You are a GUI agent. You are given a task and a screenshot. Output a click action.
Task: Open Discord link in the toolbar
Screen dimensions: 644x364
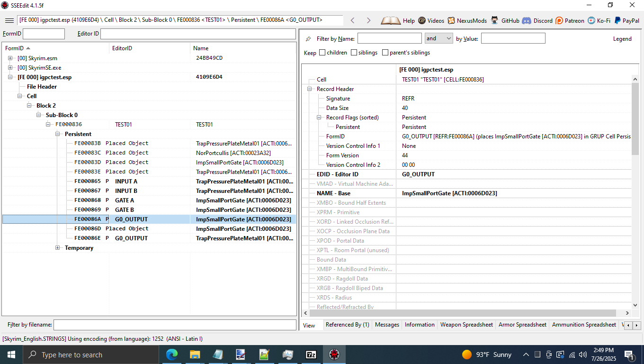point(537,20)
